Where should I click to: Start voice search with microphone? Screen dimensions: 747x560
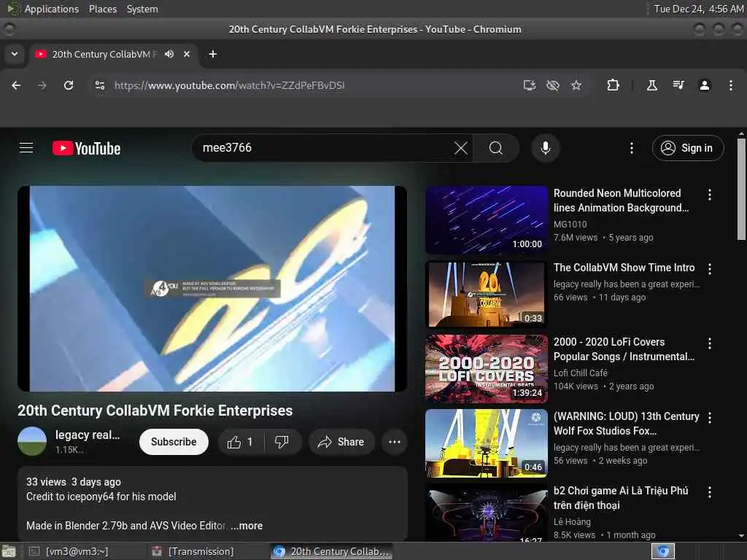tap(546, 148)
